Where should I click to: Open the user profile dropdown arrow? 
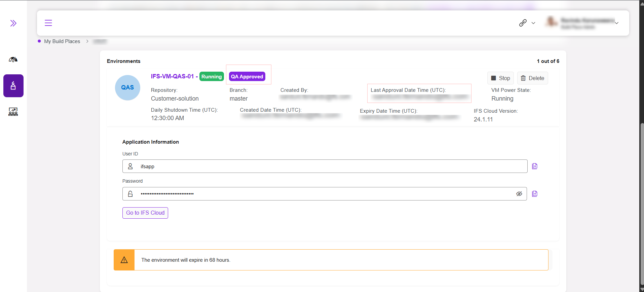pyautogui.click(x=617, y=23)
